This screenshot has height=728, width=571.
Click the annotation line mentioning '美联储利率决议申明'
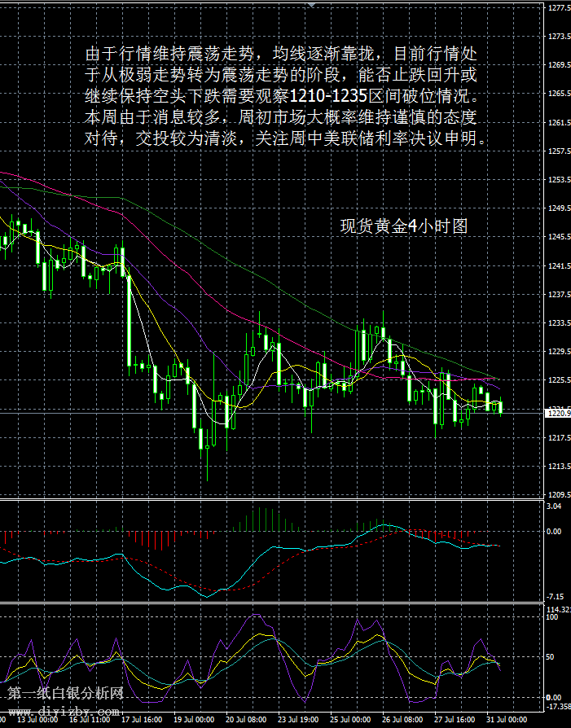(286, 138)
